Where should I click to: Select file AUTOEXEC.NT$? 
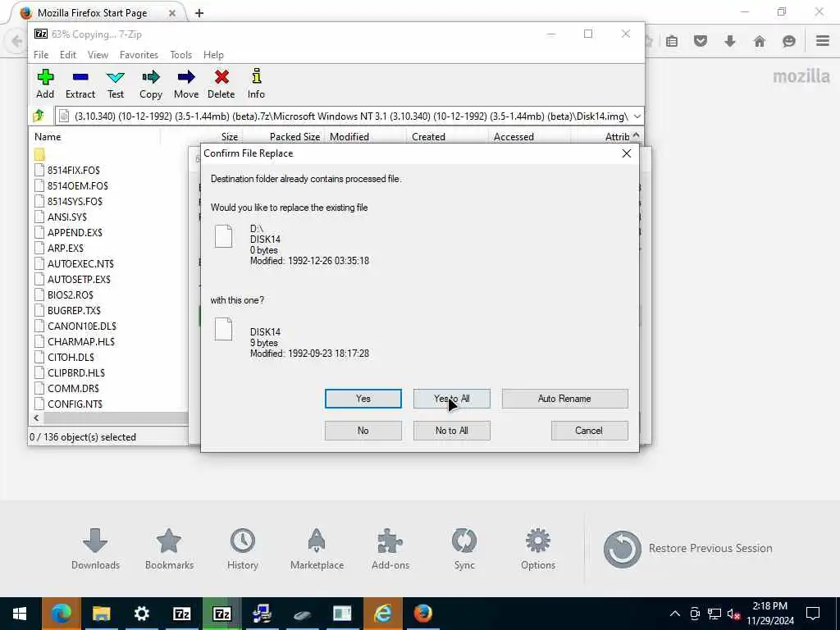pyautogui.click(x=80, y=263)
